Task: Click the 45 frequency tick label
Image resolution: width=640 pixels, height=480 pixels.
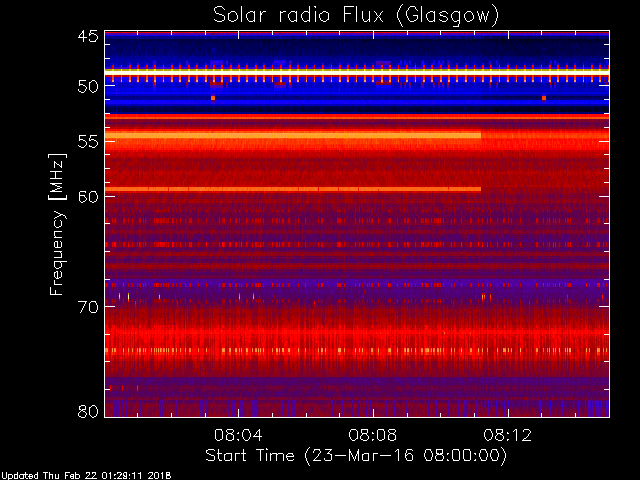Action: click(x=88, y=36)
